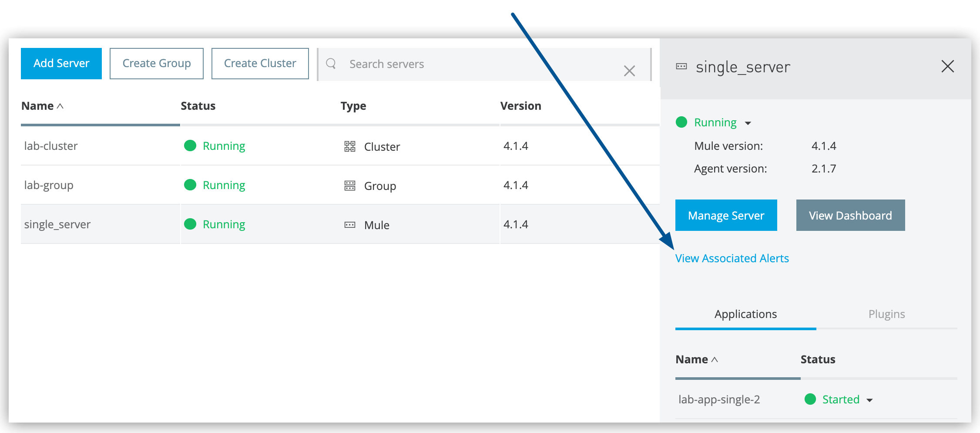This screenshot has width=980, height=433.
Task: Clear the server search with the X icon
Action: coord(629,70)
